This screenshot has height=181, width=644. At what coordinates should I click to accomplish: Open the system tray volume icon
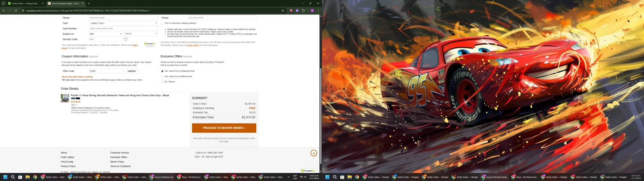click(305, 177)
